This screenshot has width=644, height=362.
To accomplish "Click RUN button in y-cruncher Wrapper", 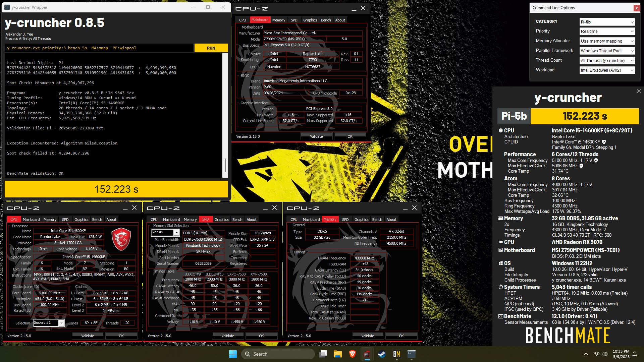I will pyautogui.click(x=211, y=48).
